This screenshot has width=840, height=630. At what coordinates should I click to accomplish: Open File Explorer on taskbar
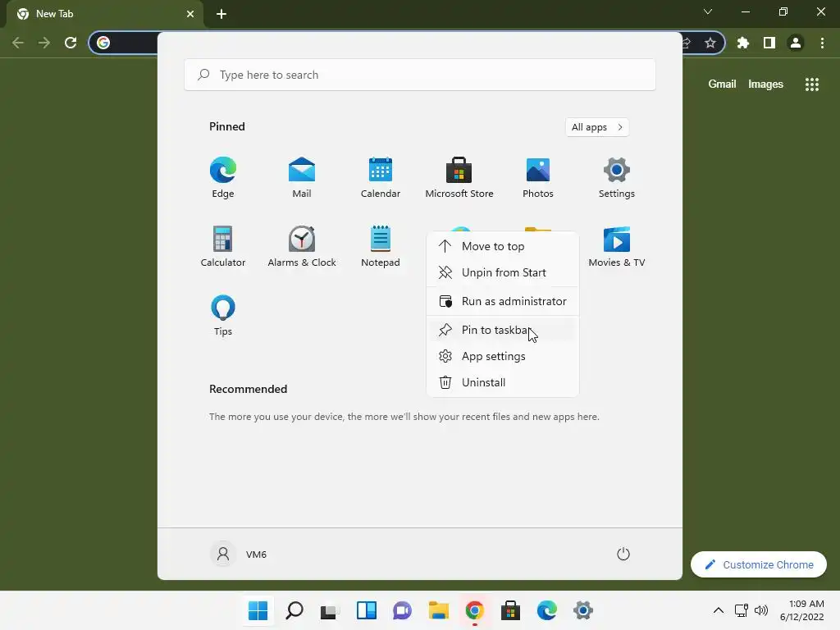(438, 610)
